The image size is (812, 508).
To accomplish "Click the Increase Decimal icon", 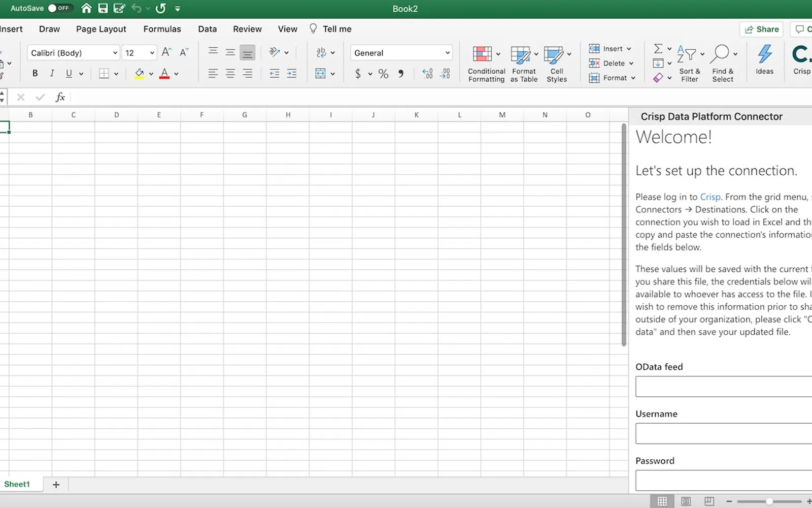I will click(427, 74).
